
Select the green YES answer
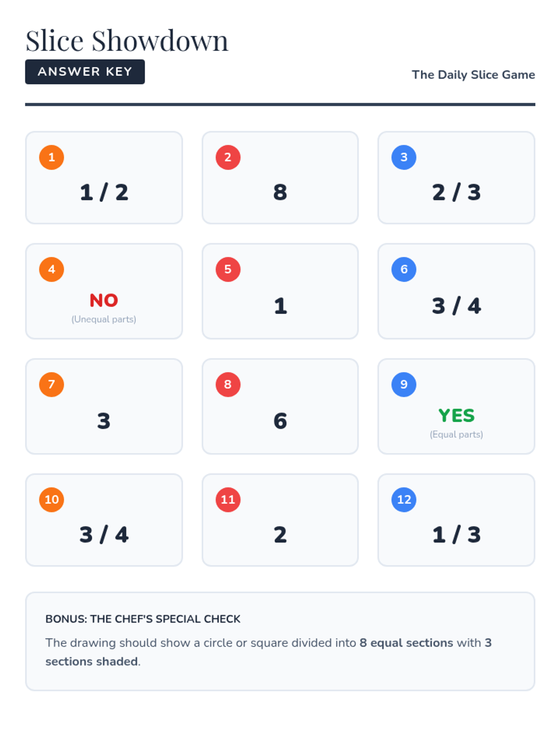click(x=456, y=416)
